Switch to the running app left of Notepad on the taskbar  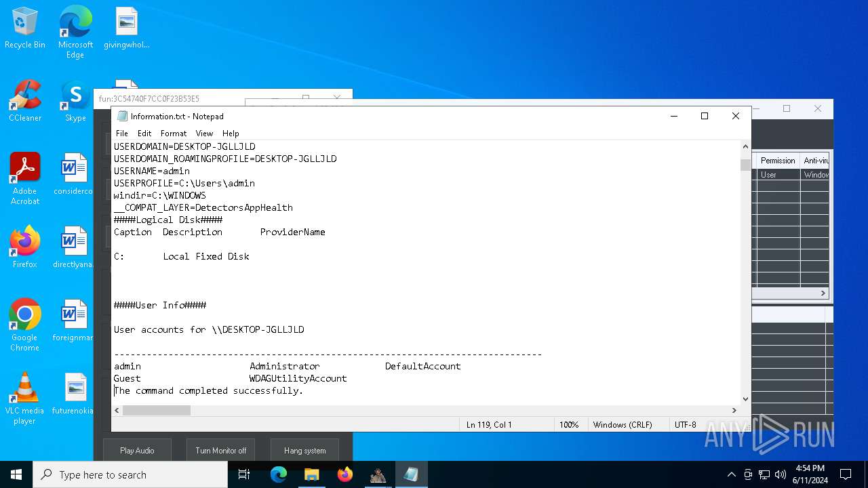pos(378,474)
